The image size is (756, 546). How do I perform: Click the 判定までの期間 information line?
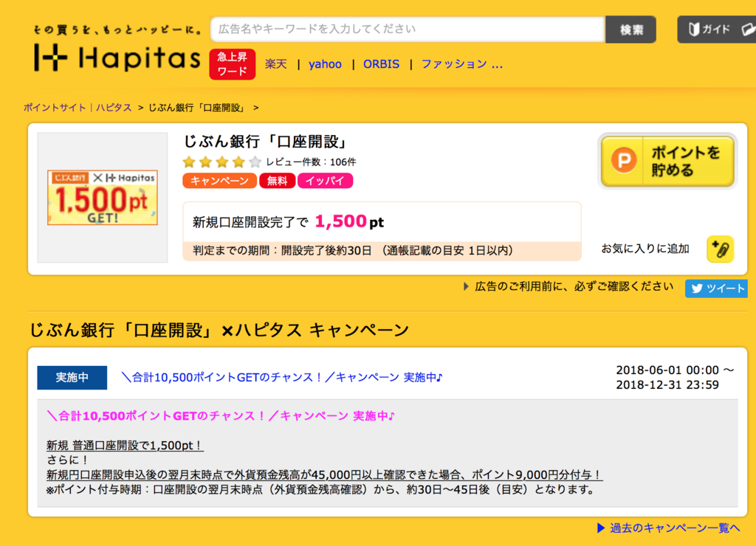[x=382, y=251]
